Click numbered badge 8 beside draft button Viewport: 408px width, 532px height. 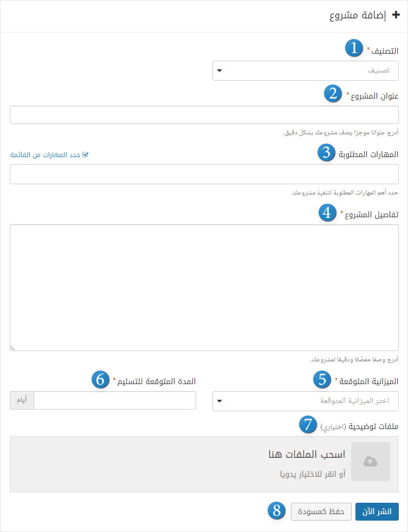(276, 510)
